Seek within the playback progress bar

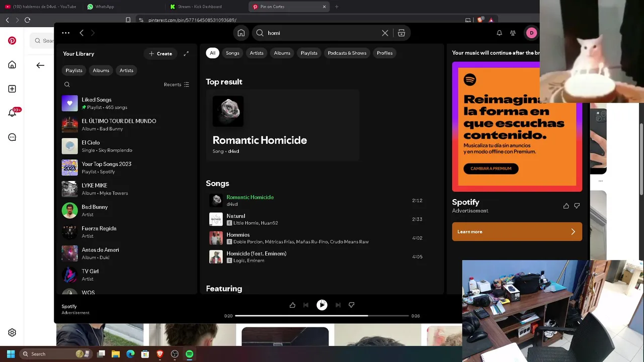(x=322, y=316)
